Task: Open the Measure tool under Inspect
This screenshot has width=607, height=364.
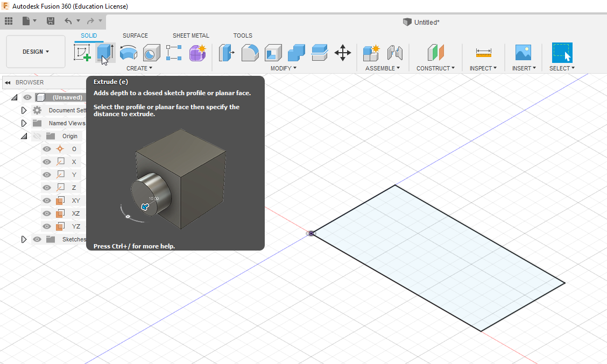Action: [x=483, y=53]
